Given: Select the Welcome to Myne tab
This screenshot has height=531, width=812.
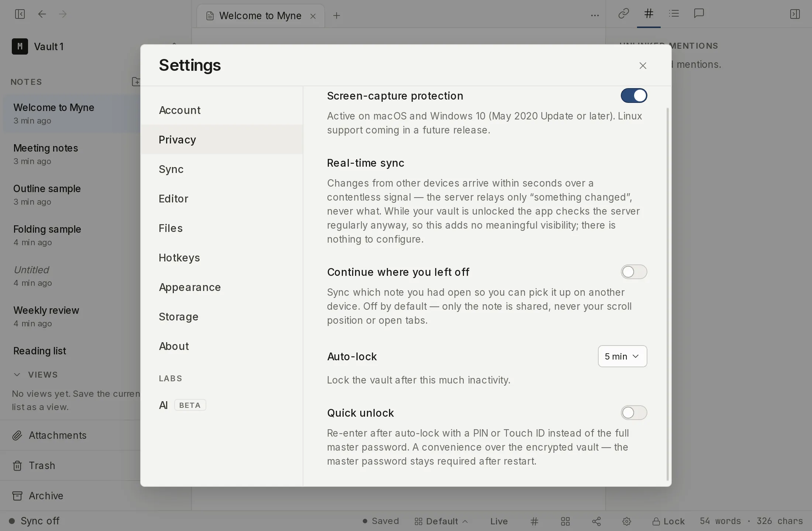Looking at the screenshot, I should tap(261, 15).
